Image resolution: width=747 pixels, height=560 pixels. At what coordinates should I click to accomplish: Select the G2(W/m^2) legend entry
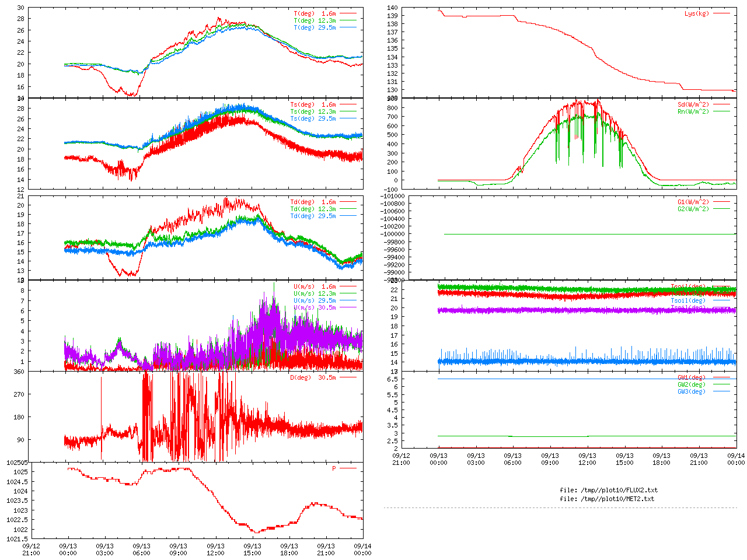(x=693, y=209)
